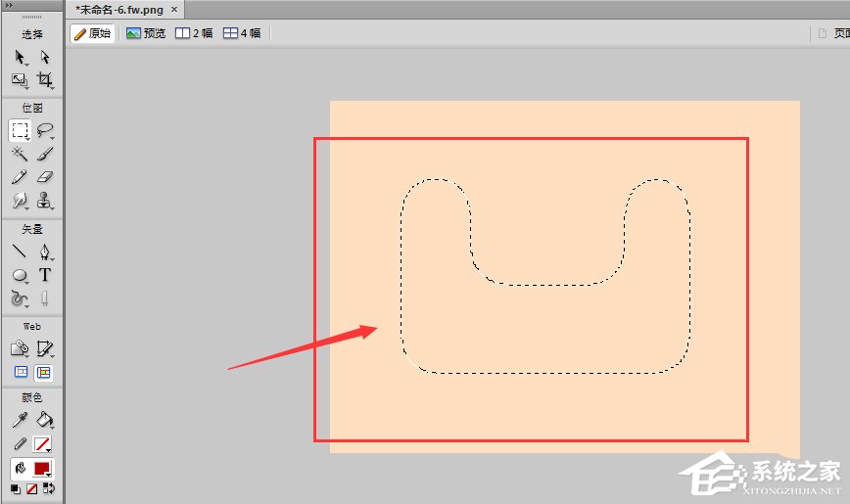Choose the Magic Wand tool
The width and height of the screenshot is (850, 504).
[20, 154]
